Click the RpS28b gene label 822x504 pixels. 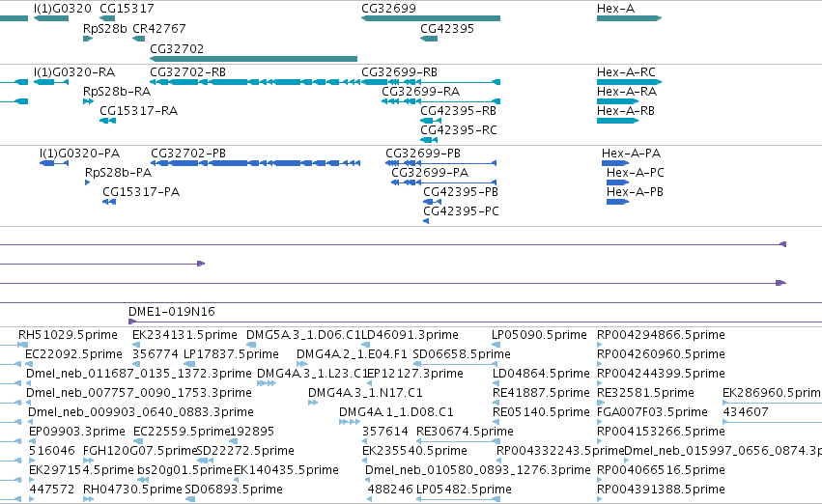click(x=105, y=28)
